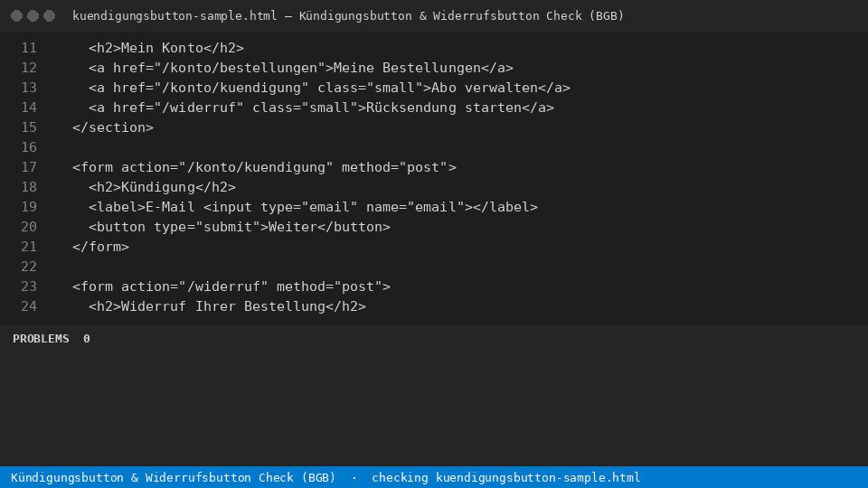Click the E-Mail label input code line
The image size is (868, 488).
[313, 208]
